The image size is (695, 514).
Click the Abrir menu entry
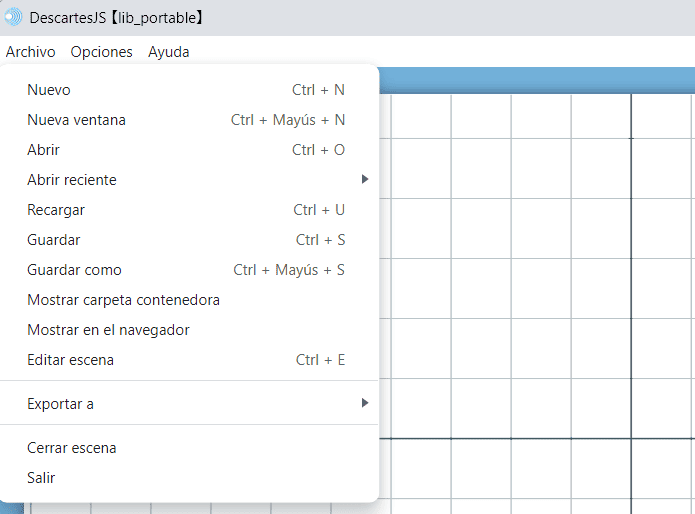pos(43,150)
